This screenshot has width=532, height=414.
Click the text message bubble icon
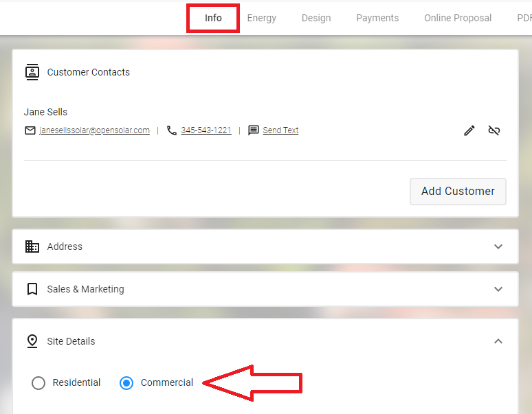(x=254, y=130)
